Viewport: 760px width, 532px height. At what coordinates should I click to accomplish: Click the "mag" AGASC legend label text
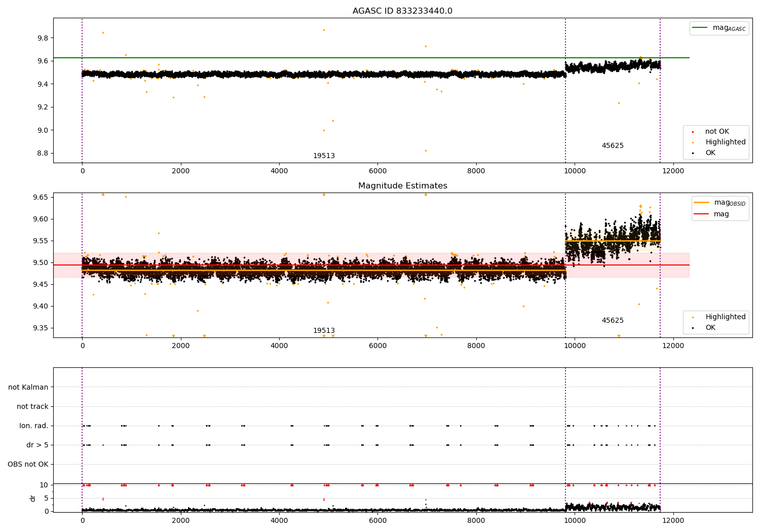729,28
